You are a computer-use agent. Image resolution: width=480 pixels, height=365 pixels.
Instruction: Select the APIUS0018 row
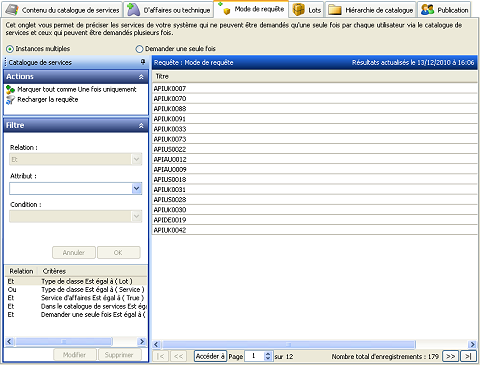(x=315, y=179)
